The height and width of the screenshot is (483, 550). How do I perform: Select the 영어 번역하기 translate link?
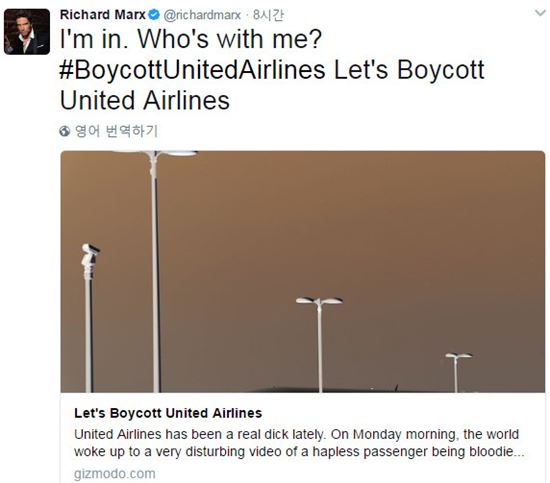point(116,131)
